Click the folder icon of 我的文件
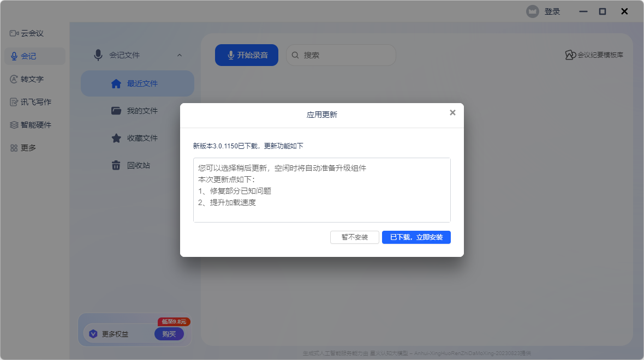This screenshot has width=644, height=360. tap(116, 111)
